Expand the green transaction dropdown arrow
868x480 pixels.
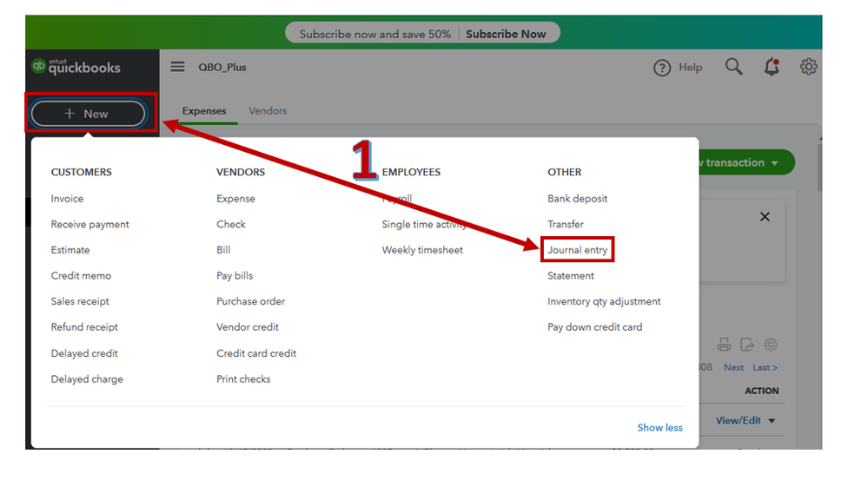[774, 163]
